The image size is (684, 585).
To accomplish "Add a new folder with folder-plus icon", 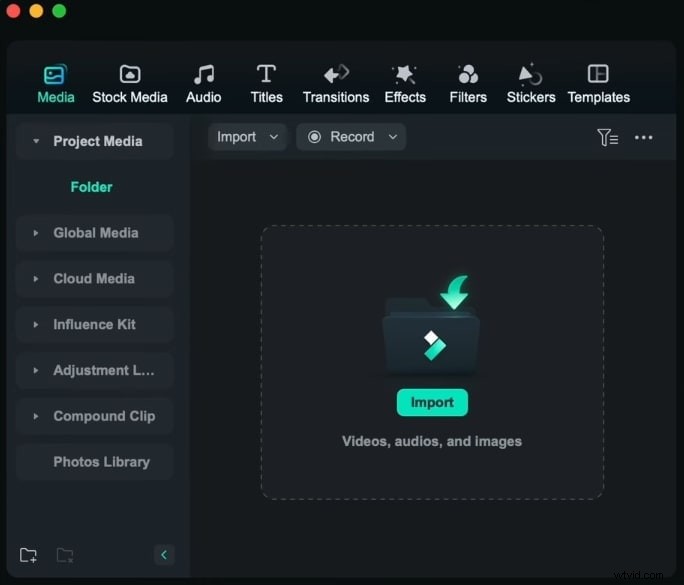I will 28,555.
